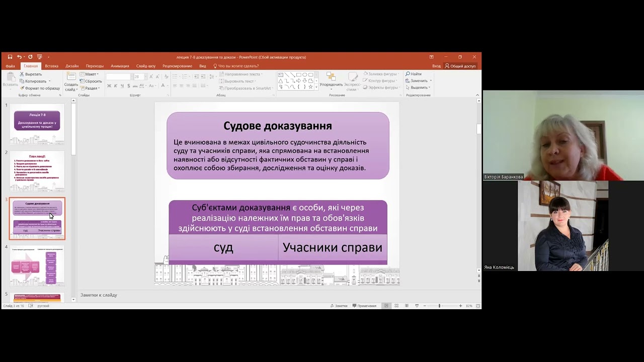Switch to Normal view in status bar
Screen dimensions: 644x362
click(386, 306)
